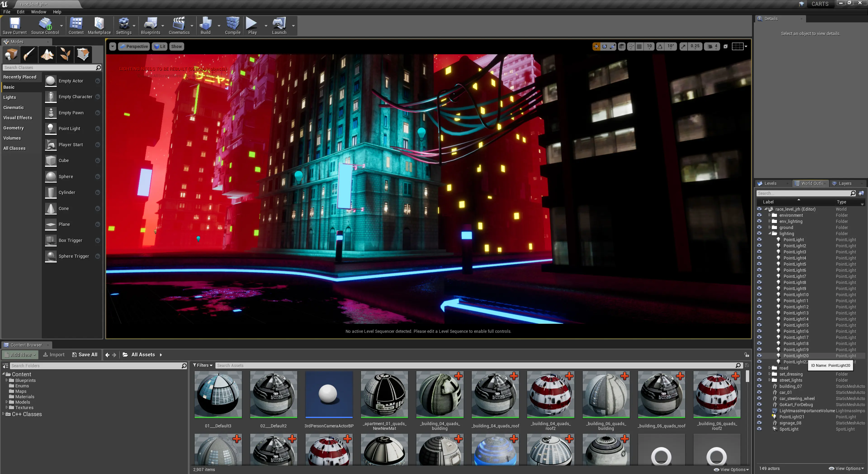Select the 3rdPersonCameraActorBP thumbnail
The image size is (868, 474).
tap(329, 394)
